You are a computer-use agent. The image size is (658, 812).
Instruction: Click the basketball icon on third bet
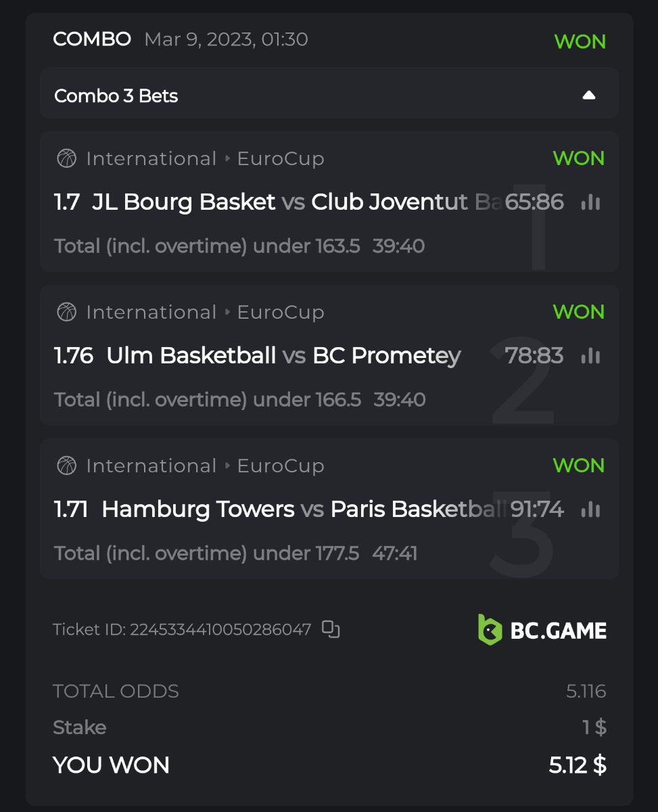pyautogui.click(x=66, y=466)
